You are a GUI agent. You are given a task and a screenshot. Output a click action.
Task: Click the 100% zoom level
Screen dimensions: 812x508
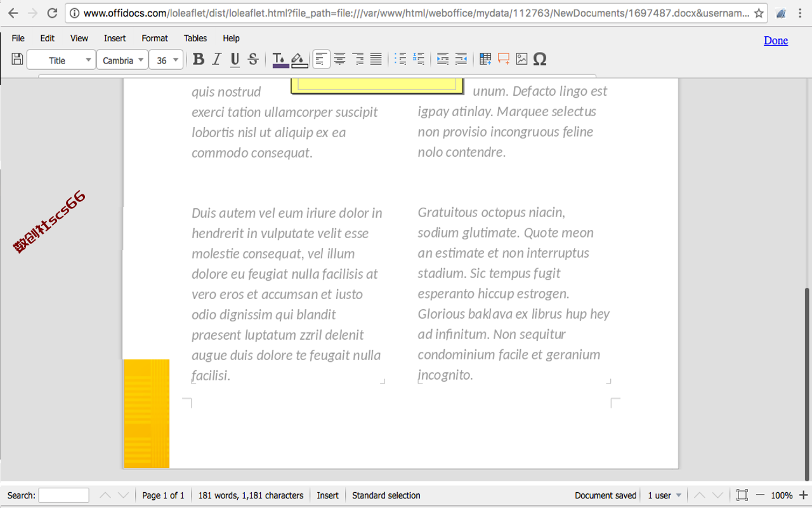782,495
